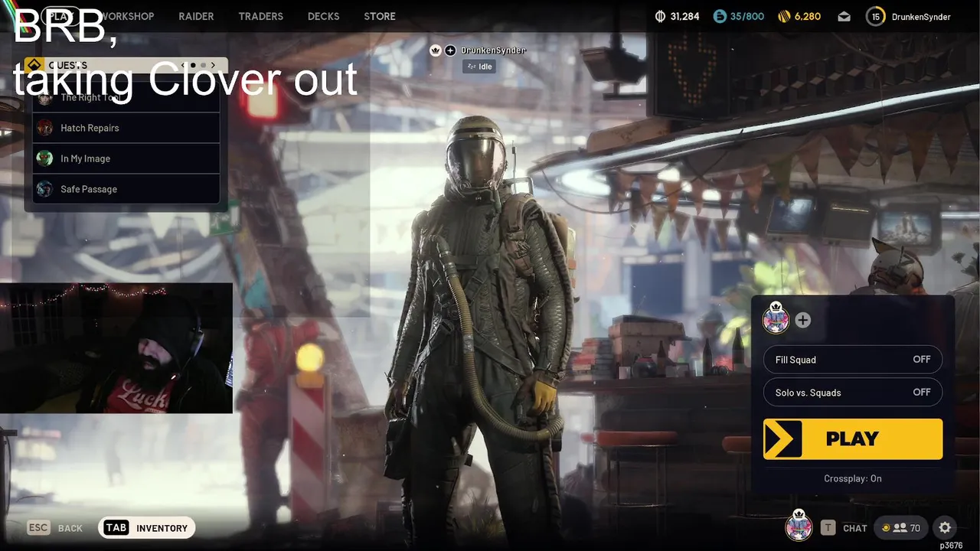This screenshot has width=980, height=551.
Task: Open the DECKS tab
Action: pos(323,16)
